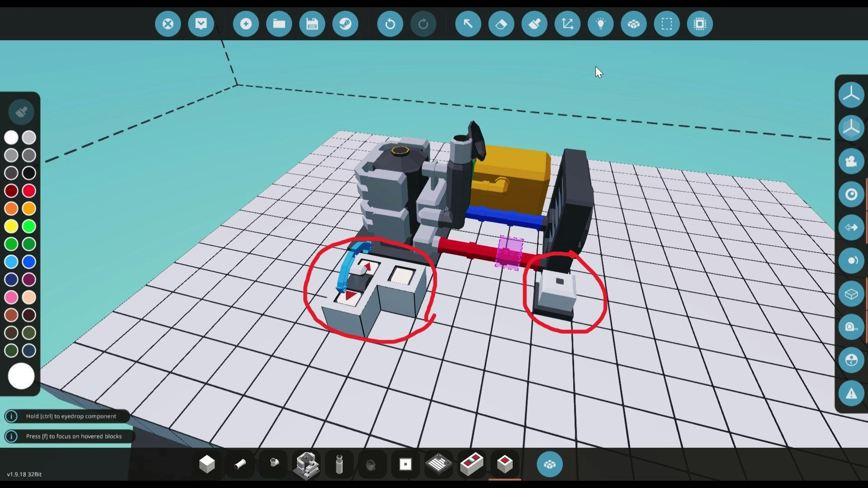Click the pink highlighted block on red pipe
868x488 pixels.
509,253
